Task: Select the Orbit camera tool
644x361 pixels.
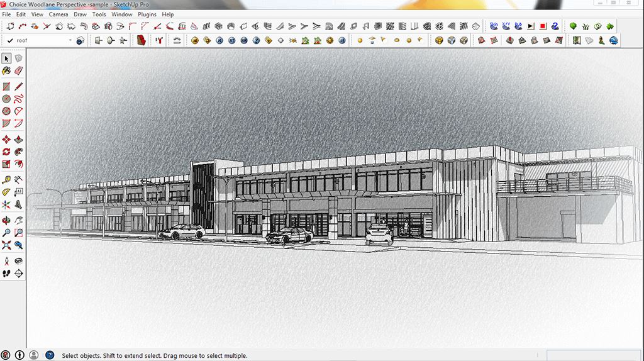Action: pyautogui.click(x=6, y=221)
